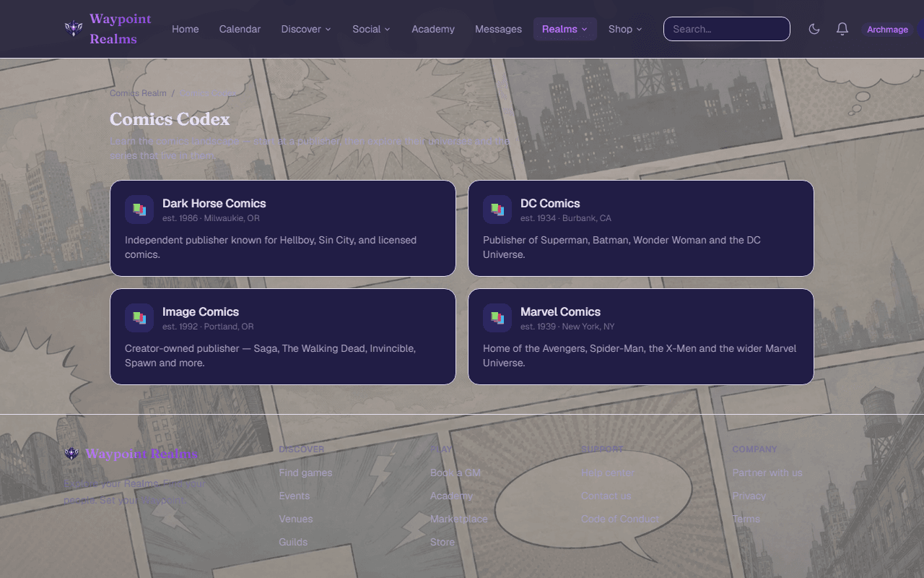
Task: Open Messages from the top navigation
Action: pyautogui.click(x=498, y=29)
